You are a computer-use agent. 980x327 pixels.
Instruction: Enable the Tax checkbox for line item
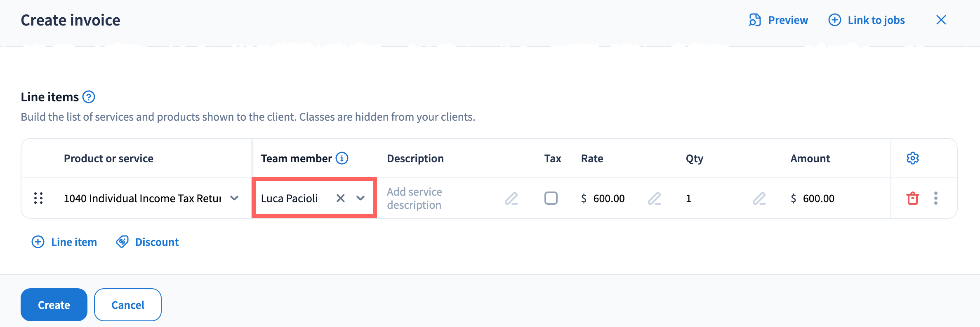point(551,198)
